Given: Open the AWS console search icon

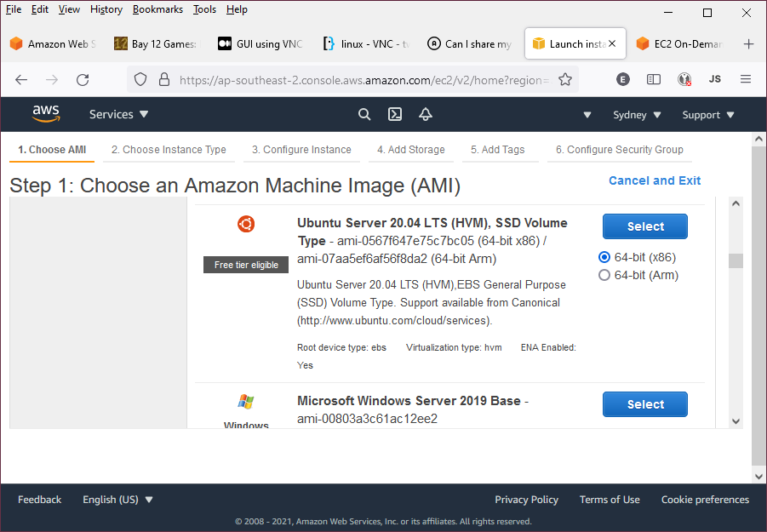Looking at the screenshot, I should point(364,114).
